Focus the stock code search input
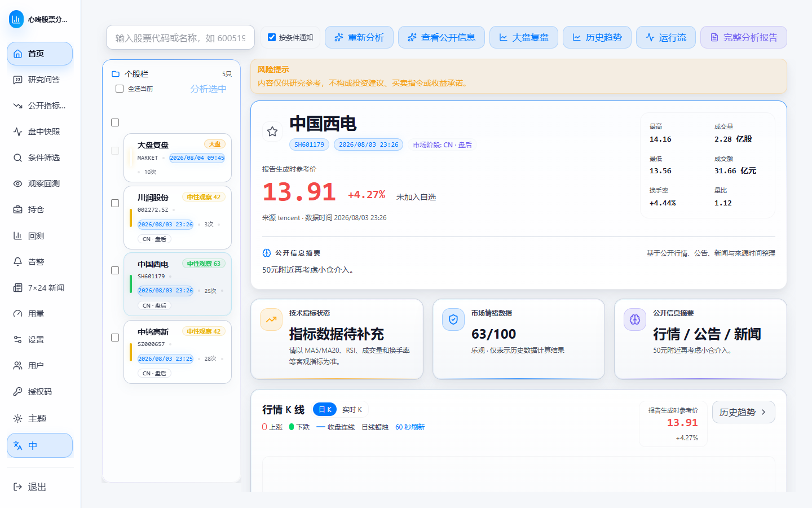Viewport: 812px width, 508px height. (x=180, y=38)
